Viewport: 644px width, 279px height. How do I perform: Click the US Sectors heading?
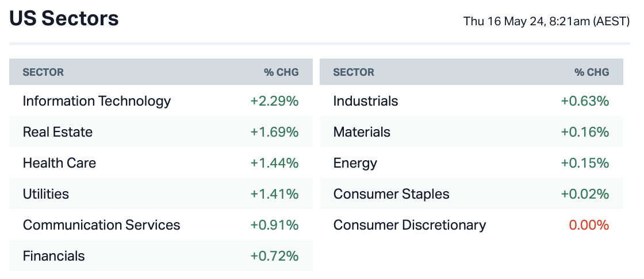64,19
